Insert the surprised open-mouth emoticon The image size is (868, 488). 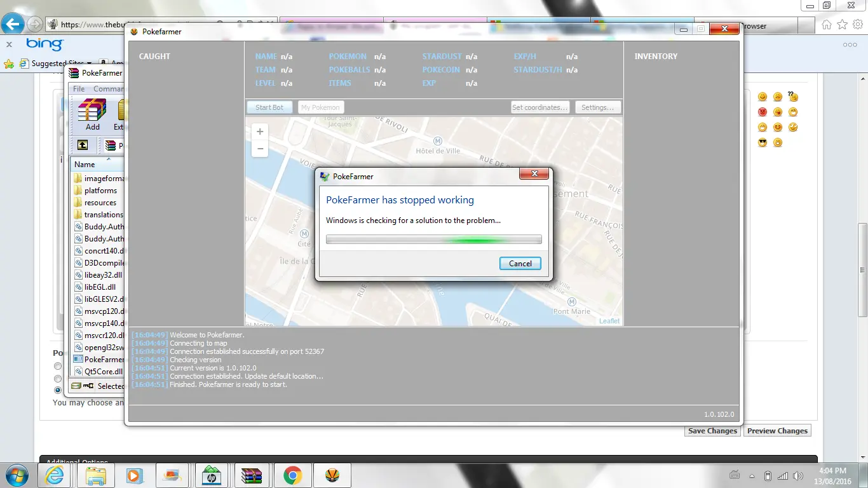(778, 142)
